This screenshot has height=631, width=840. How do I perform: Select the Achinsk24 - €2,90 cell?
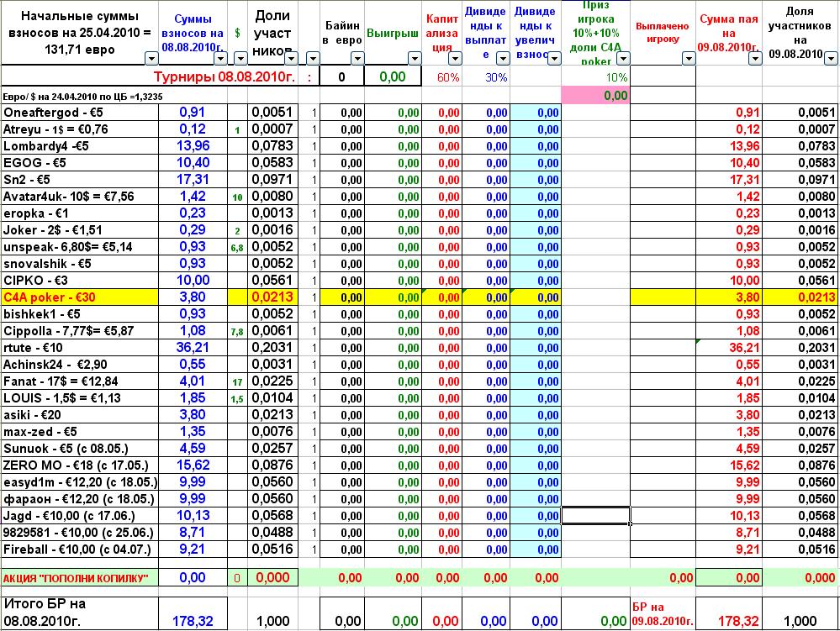pos(80,365)
